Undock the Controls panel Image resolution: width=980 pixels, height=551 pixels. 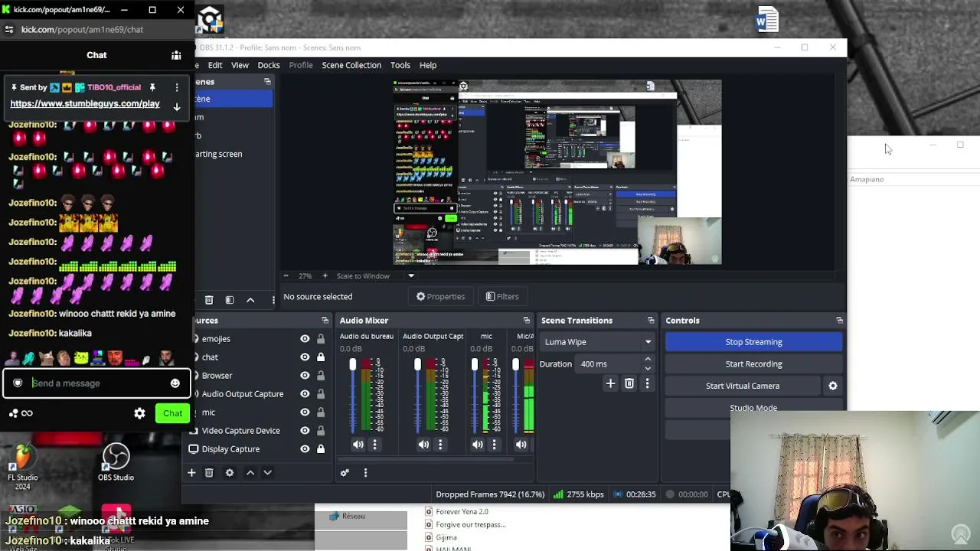click(839, 321)
